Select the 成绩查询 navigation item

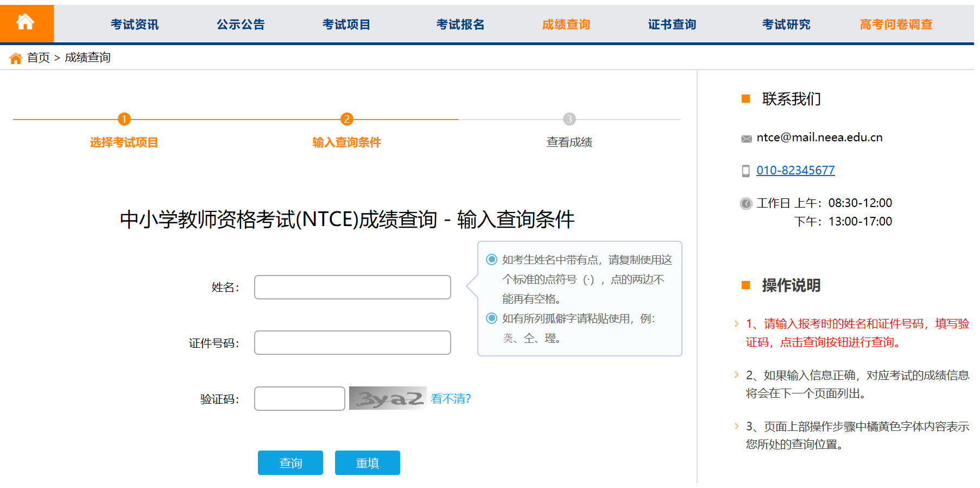coord(566,24)
